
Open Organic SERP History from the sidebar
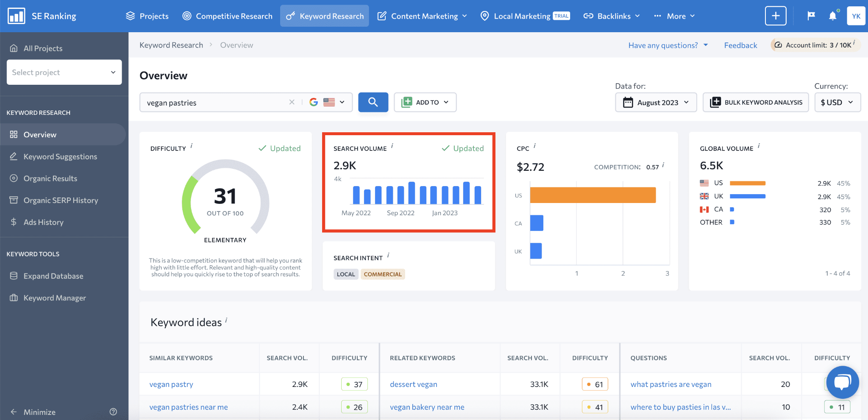(61, 200)
